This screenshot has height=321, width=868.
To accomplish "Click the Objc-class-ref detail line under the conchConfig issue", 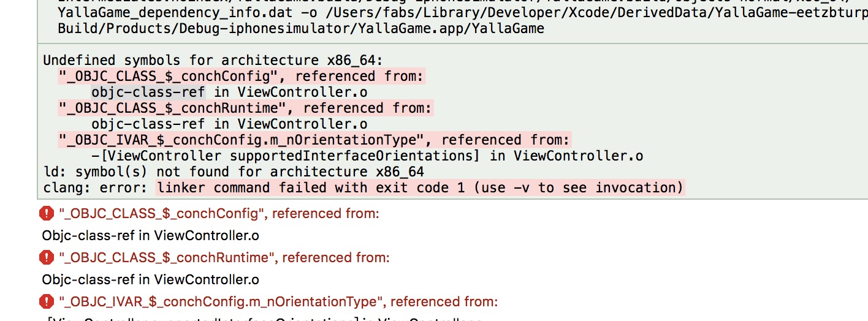I will (x=150, y=235).
